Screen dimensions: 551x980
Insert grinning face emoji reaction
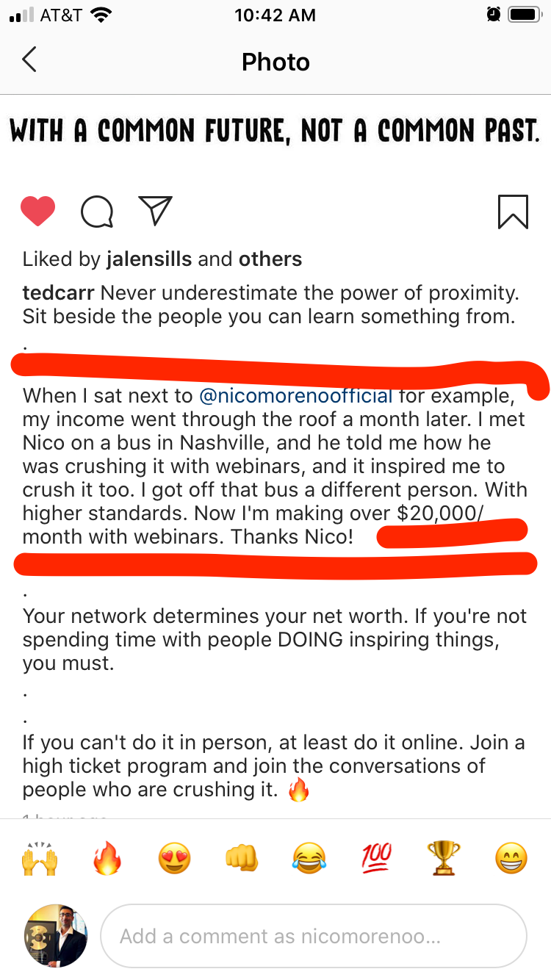pos(511,858)
